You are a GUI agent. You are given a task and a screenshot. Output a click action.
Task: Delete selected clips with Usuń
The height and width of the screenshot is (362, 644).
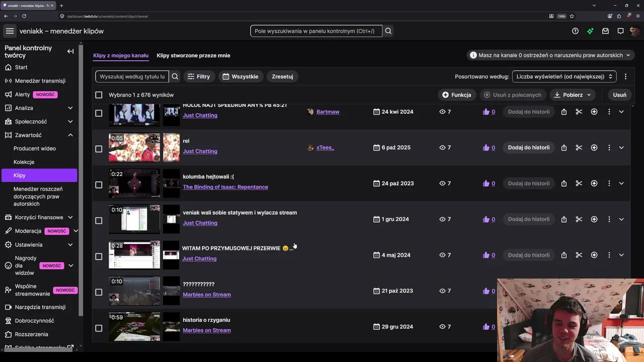click(620, 95)
